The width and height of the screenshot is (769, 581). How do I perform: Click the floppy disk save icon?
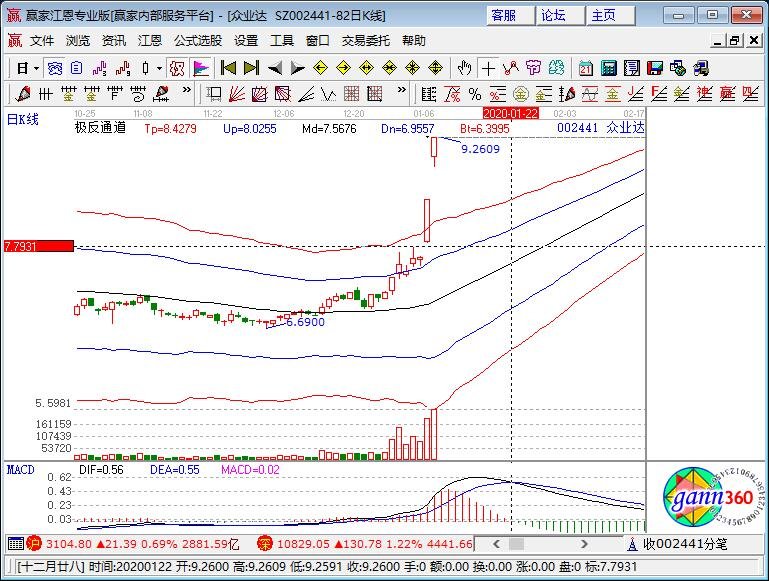click(655, 68)
